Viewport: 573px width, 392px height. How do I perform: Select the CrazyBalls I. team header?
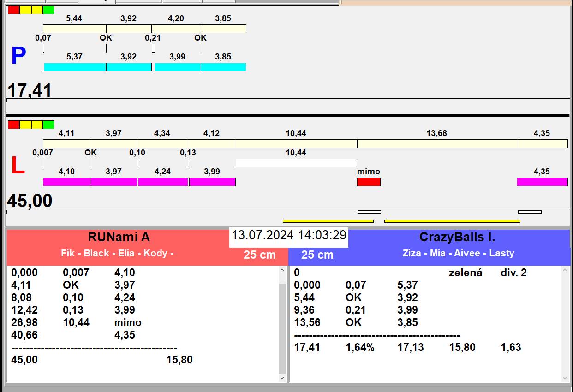[x=457, y=237]
